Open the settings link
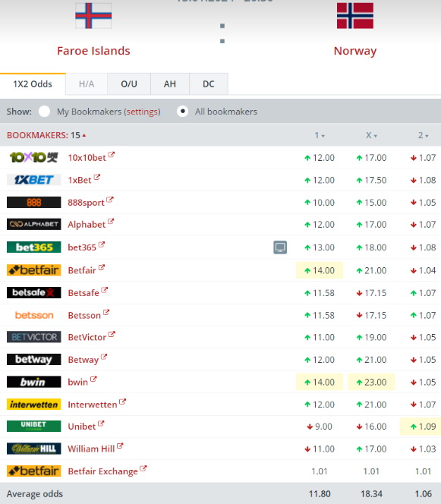 click(142, 112)
